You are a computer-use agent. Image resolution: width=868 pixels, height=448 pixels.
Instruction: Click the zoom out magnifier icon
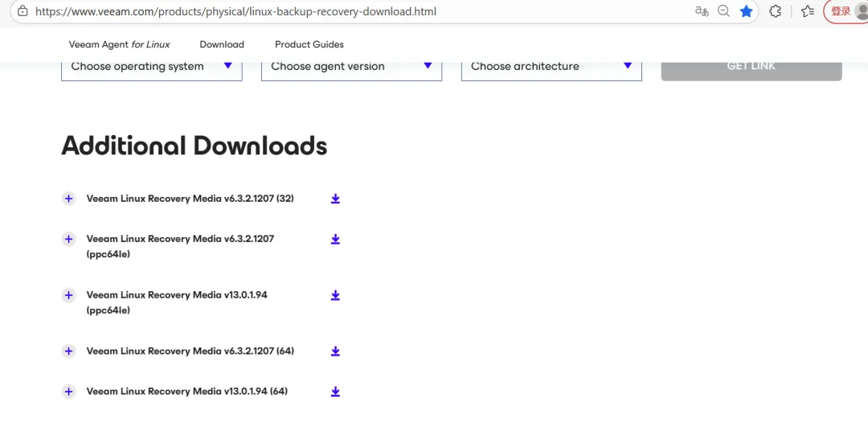pos(723,11)
